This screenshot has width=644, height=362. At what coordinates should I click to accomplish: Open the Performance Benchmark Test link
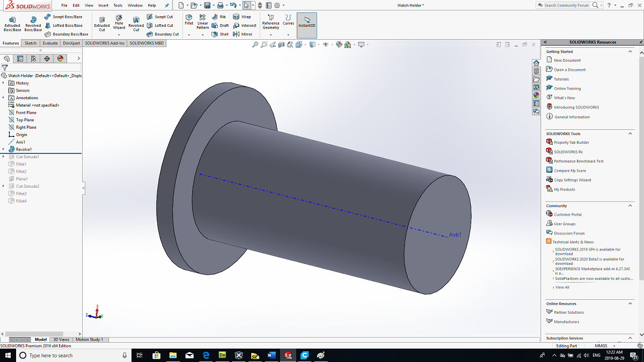pos(579,161)
